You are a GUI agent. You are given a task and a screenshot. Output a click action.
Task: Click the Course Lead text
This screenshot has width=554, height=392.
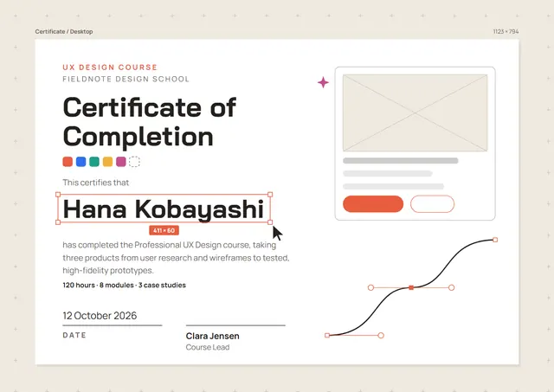click(x=208, y=347)
